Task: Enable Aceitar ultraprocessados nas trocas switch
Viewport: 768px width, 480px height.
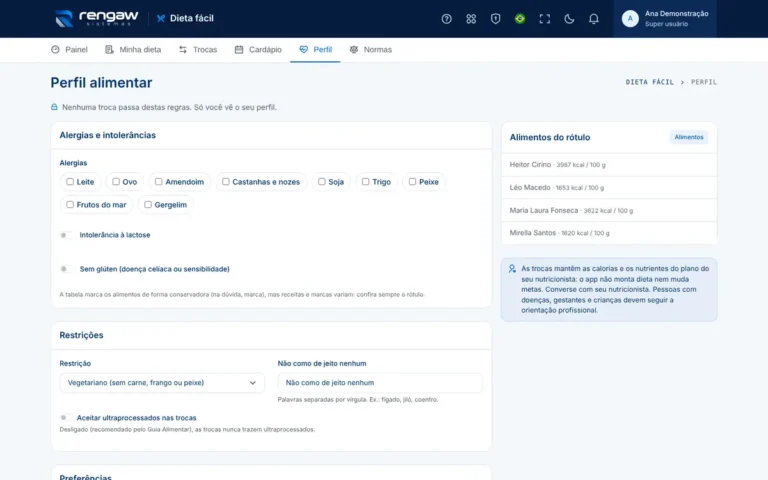Action: point(66,418)
